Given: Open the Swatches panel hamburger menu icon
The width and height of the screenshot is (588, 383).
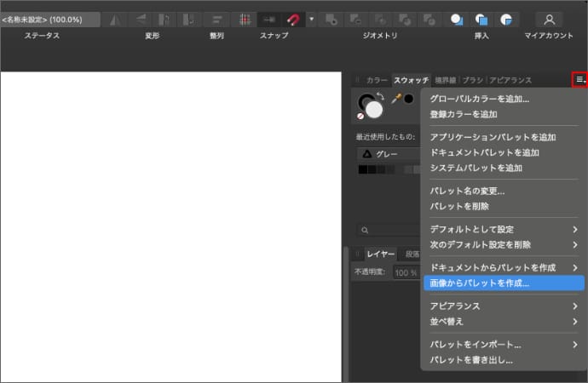Looking at the screenshot, I should 579,79.
